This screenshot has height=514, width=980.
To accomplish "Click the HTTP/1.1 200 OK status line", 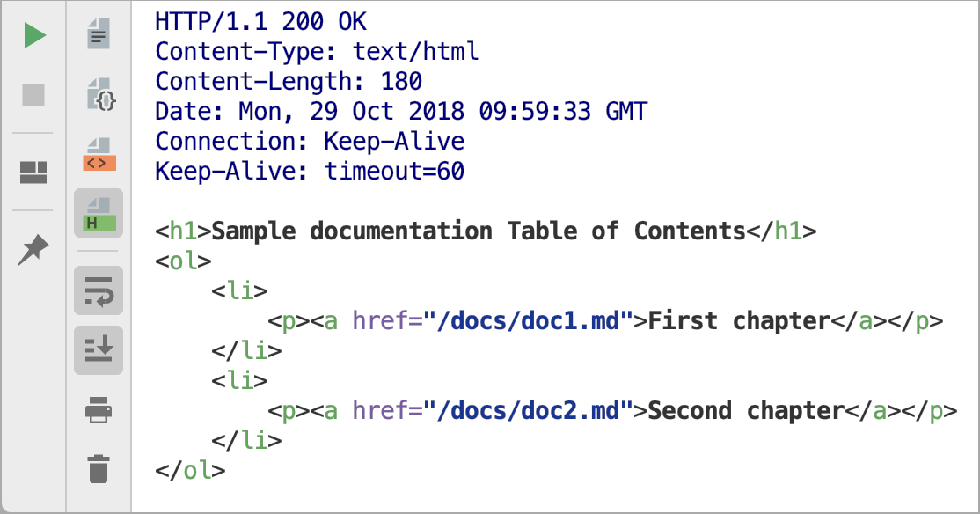I will 260,22.
